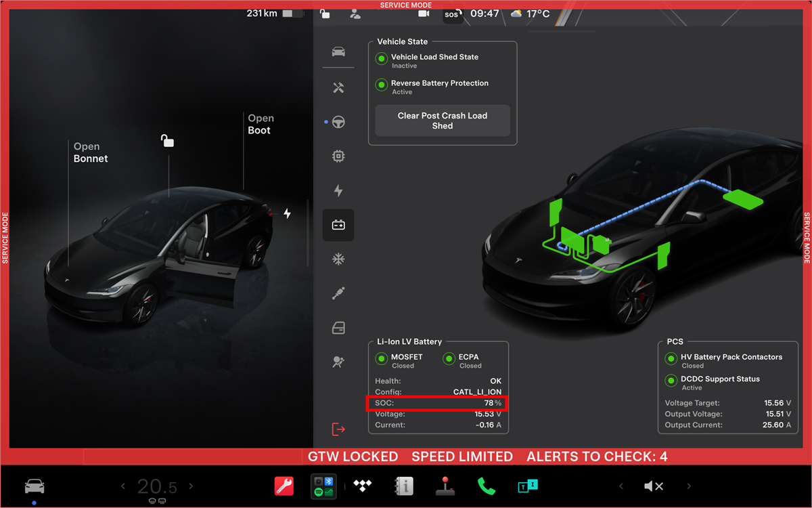Viewport: 812px width, 508px height.
Task: Unmute via the muted speaker icon
Action: [x=654, y=486]
